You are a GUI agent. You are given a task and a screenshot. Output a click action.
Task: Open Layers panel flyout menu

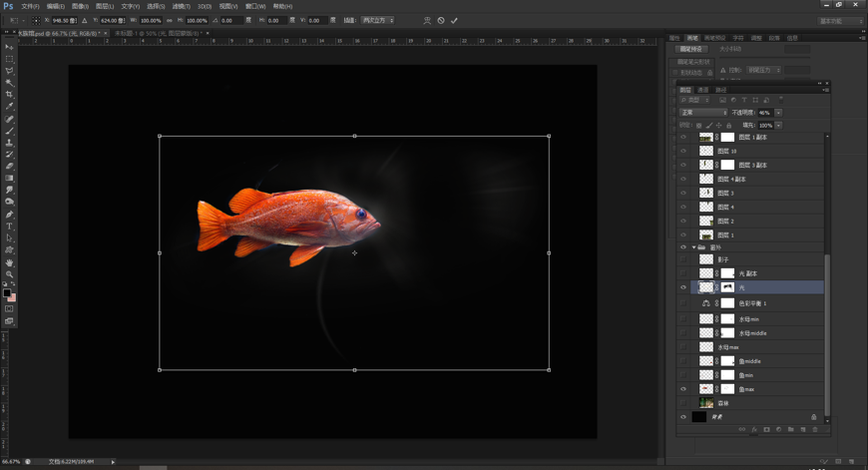point(825,90)
